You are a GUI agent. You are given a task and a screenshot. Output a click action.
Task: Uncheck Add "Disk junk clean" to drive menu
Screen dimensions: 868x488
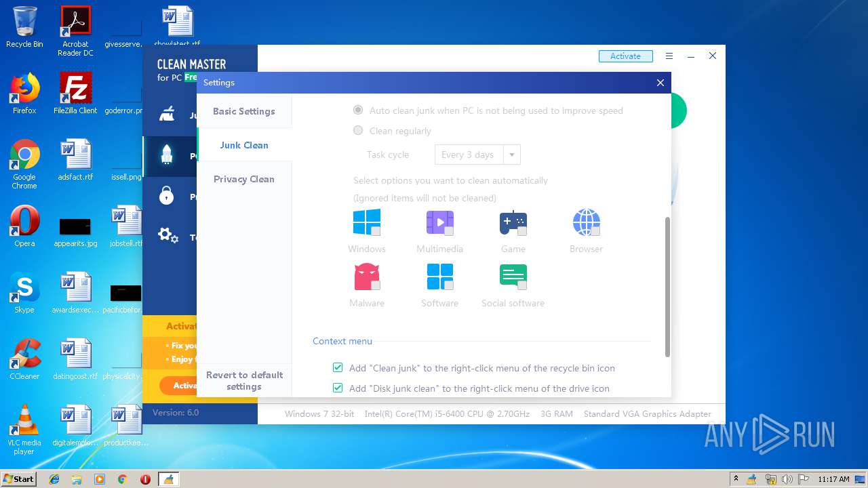click(x=338, y=388)
